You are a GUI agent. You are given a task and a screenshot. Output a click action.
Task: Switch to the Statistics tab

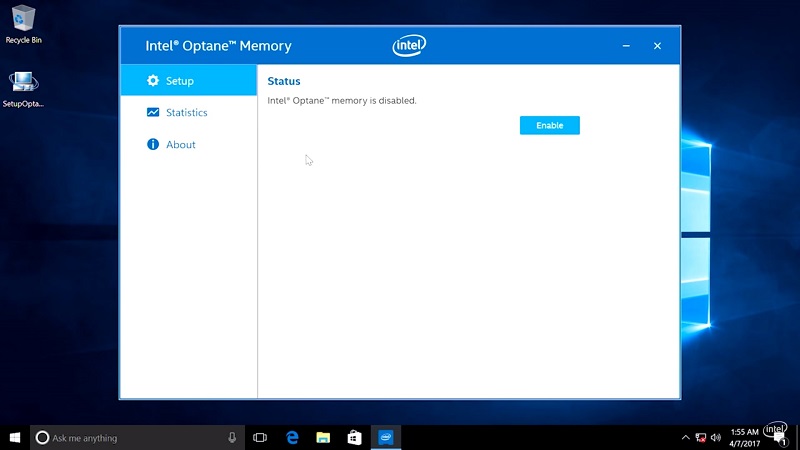point(188,112)
